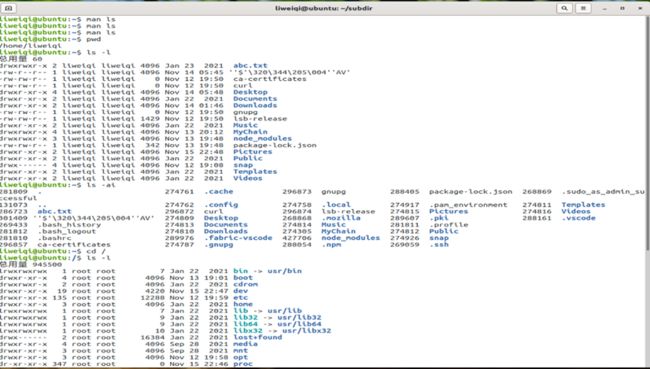Click the window title liweiqi@ubuntu: ~/subdir
This screenshot has height=369, width=650.
(324, 8)
